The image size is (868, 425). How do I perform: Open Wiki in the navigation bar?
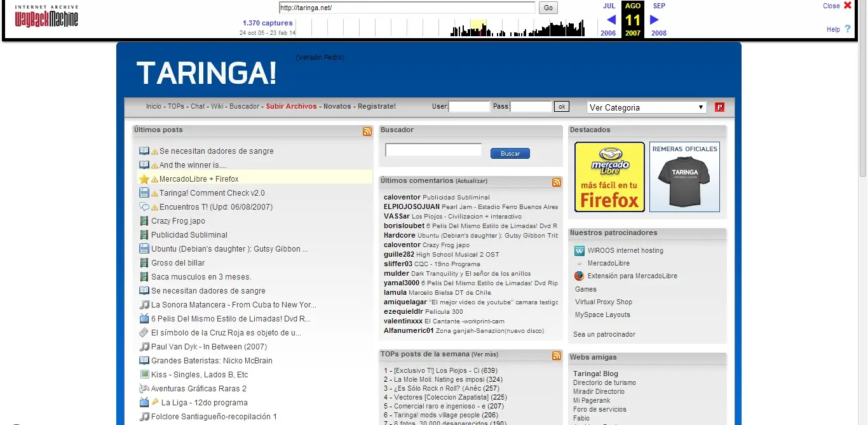[x=217, y=106]
